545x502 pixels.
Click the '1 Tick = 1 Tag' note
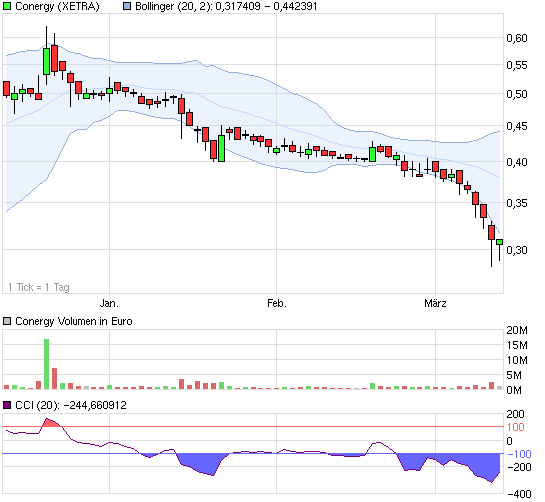[39, 287]
